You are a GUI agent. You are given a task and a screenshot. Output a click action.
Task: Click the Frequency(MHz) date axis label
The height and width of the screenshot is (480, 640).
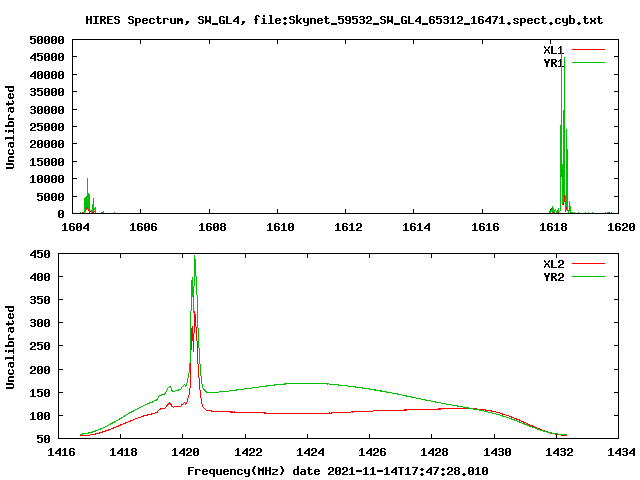338,471
